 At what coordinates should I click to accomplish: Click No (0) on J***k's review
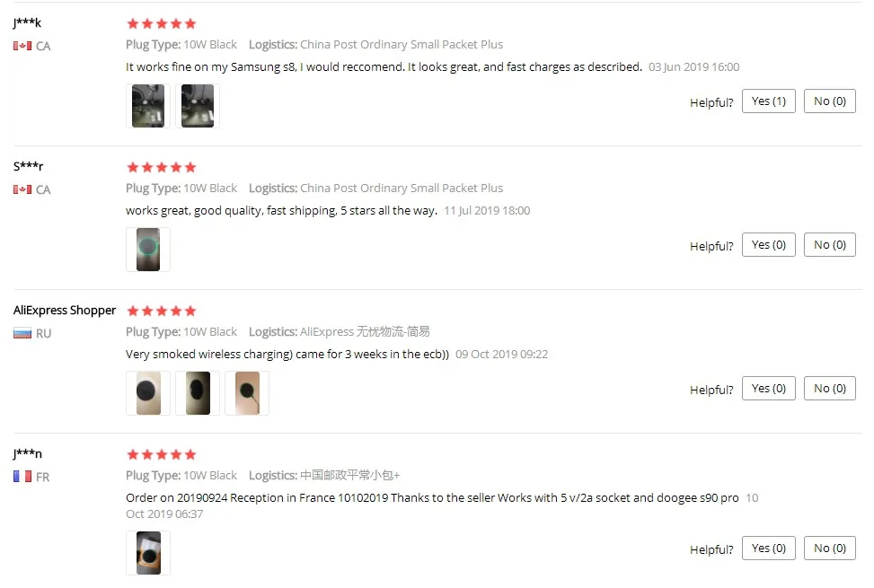coord(829,101)
